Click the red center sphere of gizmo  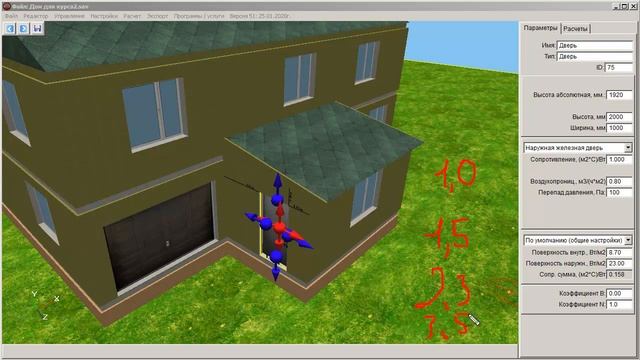coord(279,227)
